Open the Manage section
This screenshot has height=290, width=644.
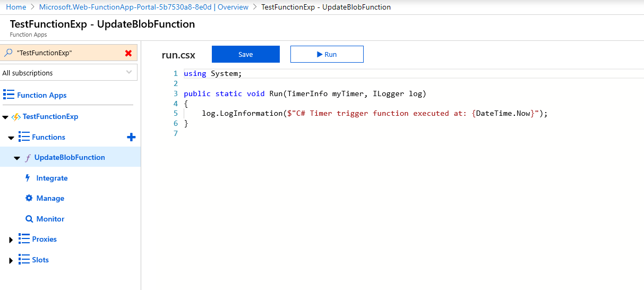[x=50, y=198]
